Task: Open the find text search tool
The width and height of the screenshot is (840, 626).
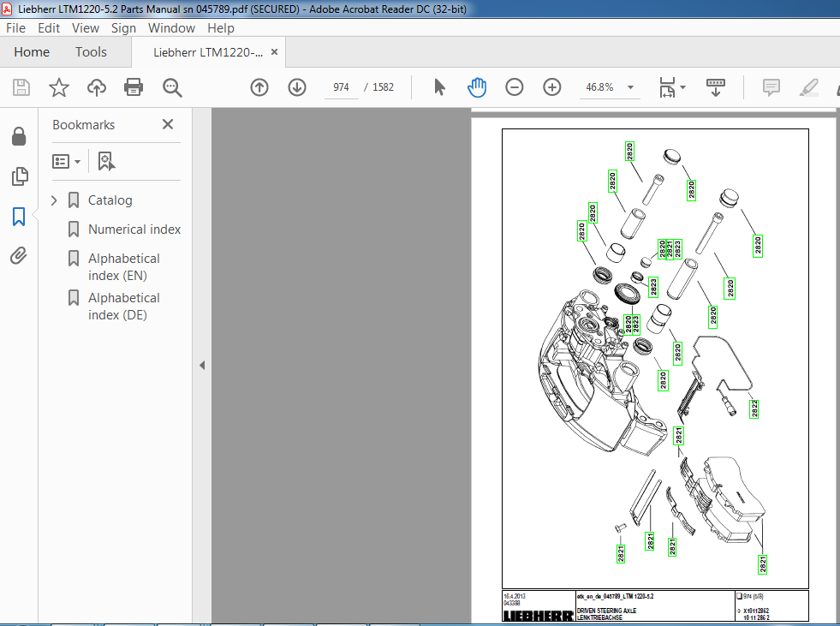Action: point(172,87)
